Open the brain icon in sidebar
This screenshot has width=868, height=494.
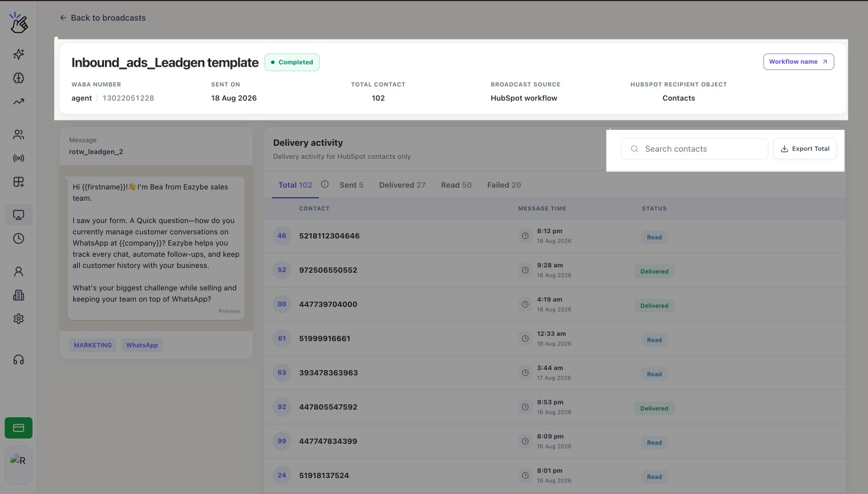coord(19,78)
